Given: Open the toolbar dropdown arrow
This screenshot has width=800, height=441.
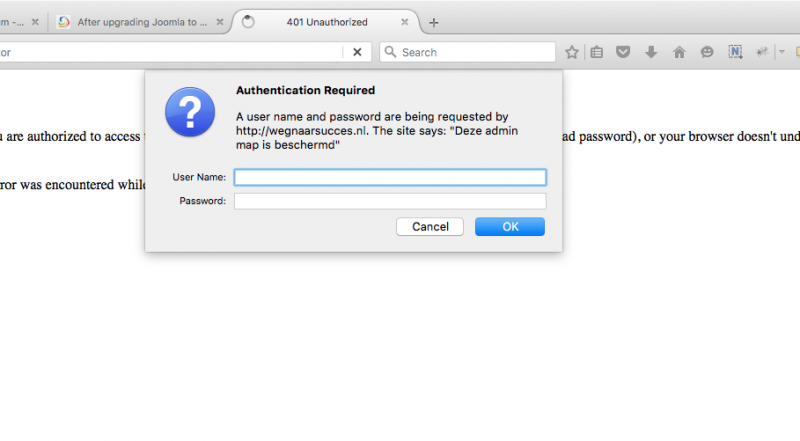Looking at the screenshot, I should [x=782, y=52].
